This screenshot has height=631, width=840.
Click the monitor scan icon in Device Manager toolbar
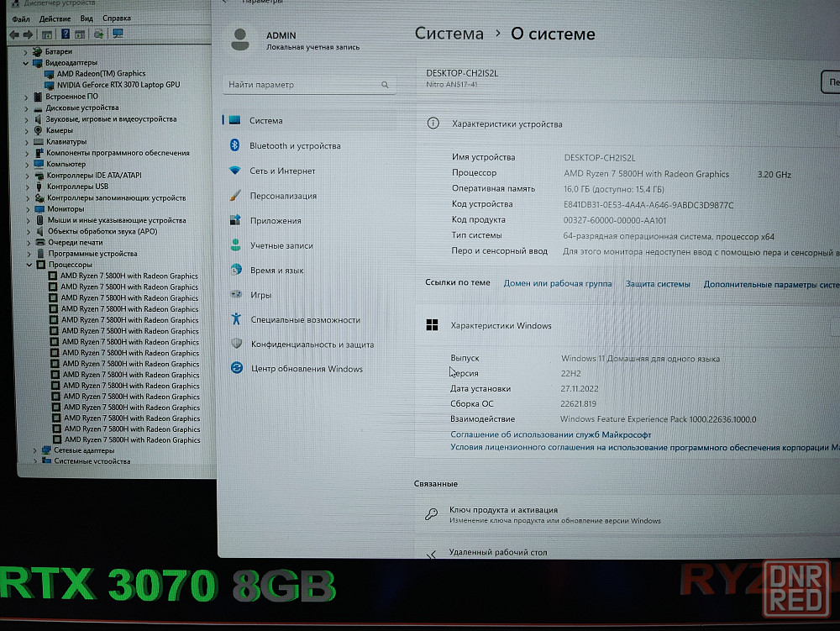[118, 34]
